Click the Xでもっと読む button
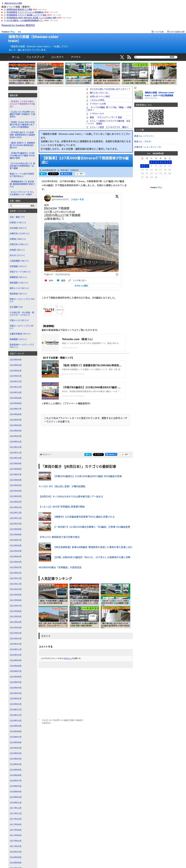Viewport: 186px width, 868px height. pyautogui.click(x=81, y=286)
